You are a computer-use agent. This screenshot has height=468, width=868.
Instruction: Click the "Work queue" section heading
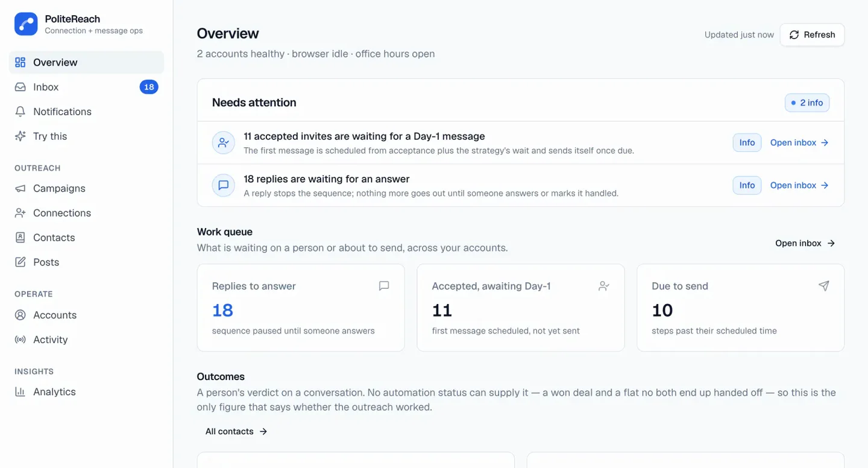tap(225, 232)
